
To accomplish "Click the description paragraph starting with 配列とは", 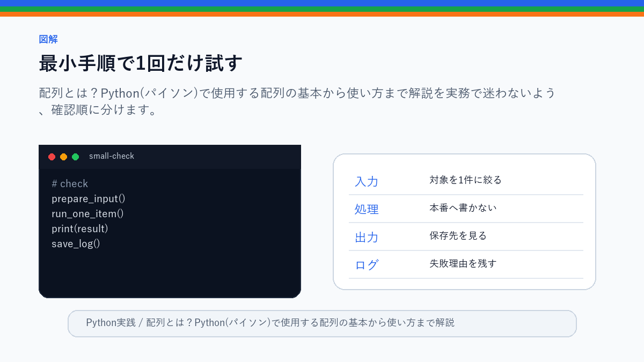I will click(x=297, y=101).
